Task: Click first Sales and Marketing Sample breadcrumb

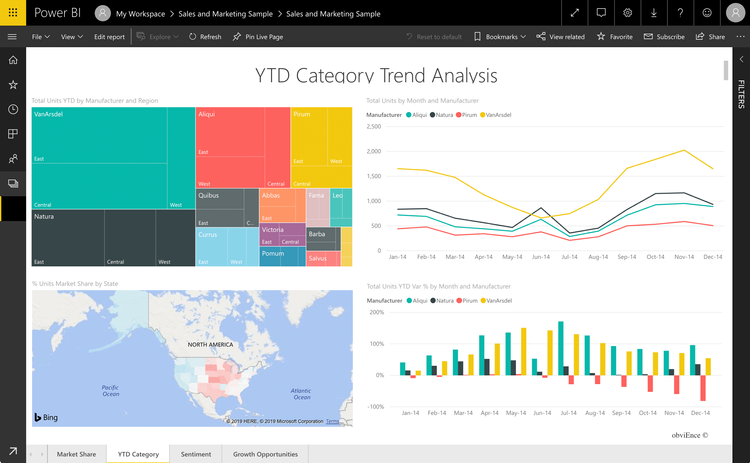Action: click(x=225, y=14)
